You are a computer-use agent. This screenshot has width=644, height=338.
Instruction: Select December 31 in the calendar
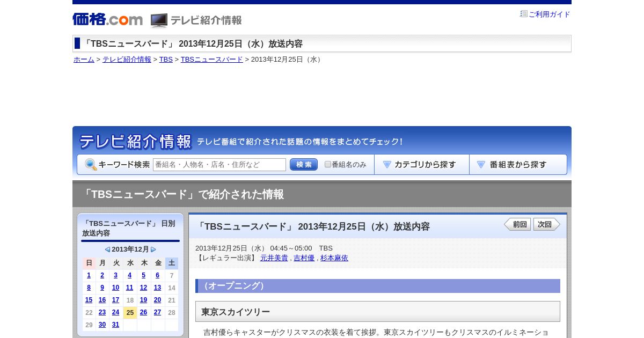pos(116,325)
